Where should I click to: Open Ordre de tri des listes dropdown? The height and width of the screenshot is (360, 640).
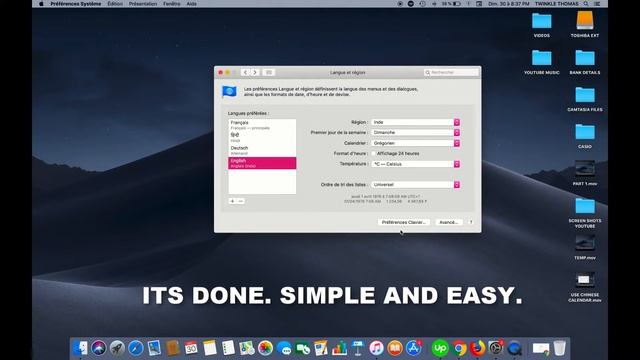[416, 184]
